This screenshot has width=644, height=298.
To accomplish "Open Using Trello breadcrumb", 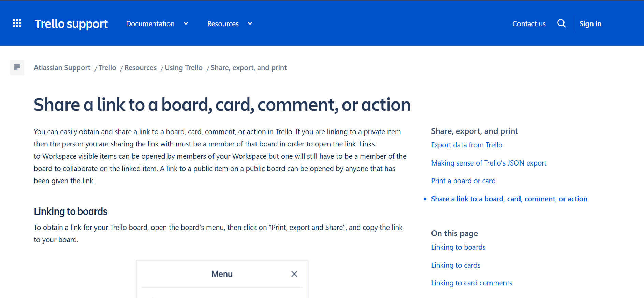I will [x=184, y=68].
